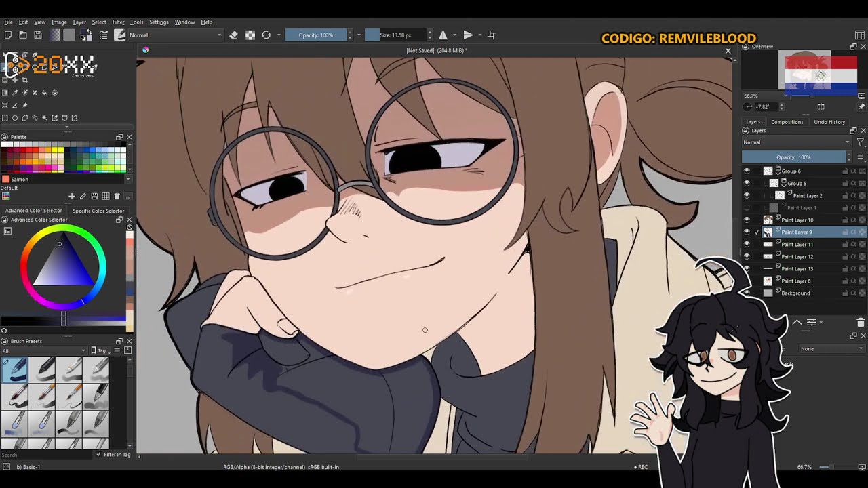Open the brush blending mode Normal dropdown
868x488 pixels.
point(175,35)
